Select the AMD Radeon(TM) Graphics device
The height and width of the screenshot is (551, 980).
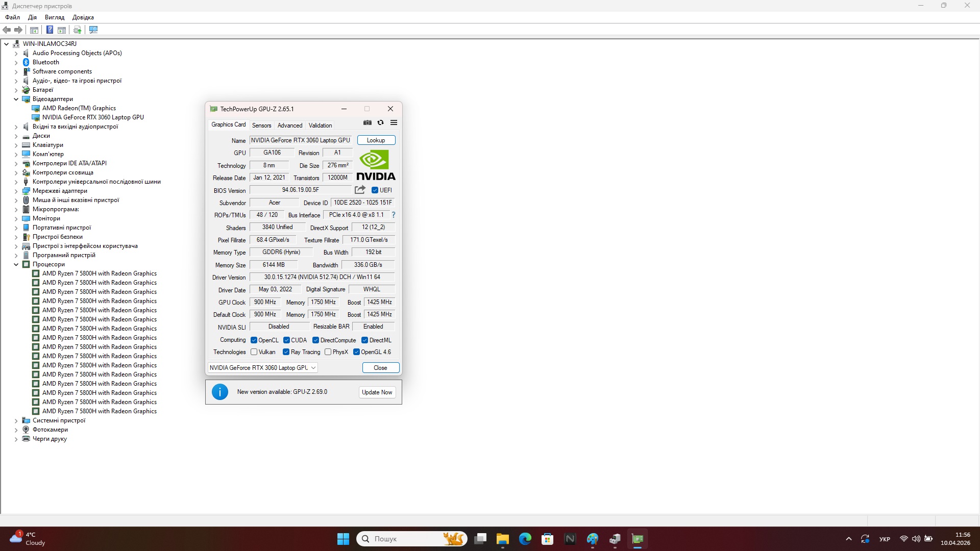[79, 108]
